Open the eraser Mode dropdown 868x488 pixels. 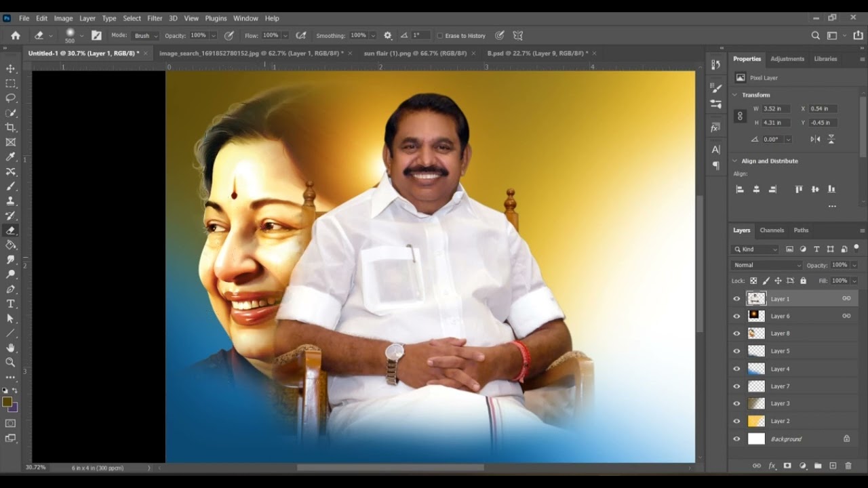(x=145, y=35)
